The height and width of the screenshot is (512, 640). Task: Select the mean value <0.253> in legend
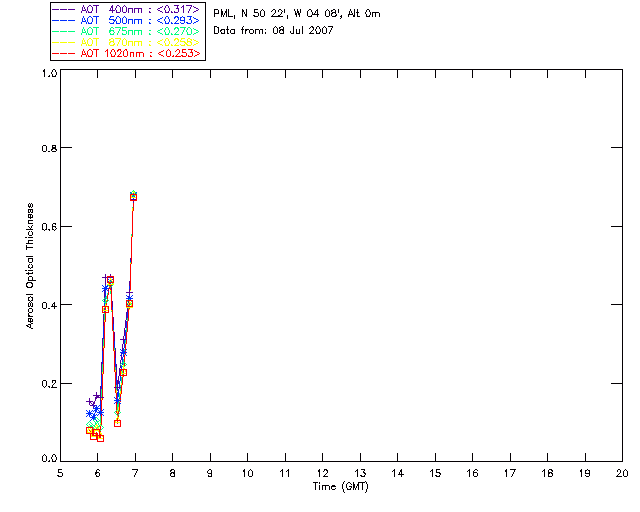[178, 53]
